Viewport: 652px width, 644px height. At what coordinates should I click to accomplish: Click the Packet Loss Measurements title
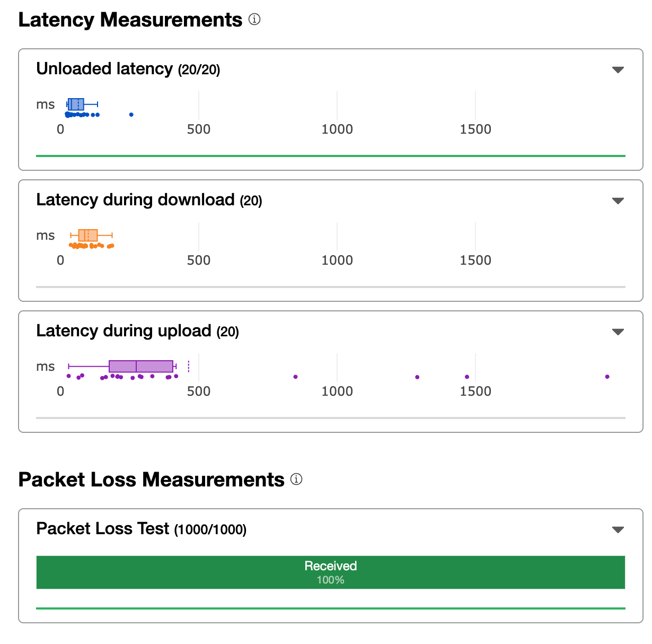[152, 480]
